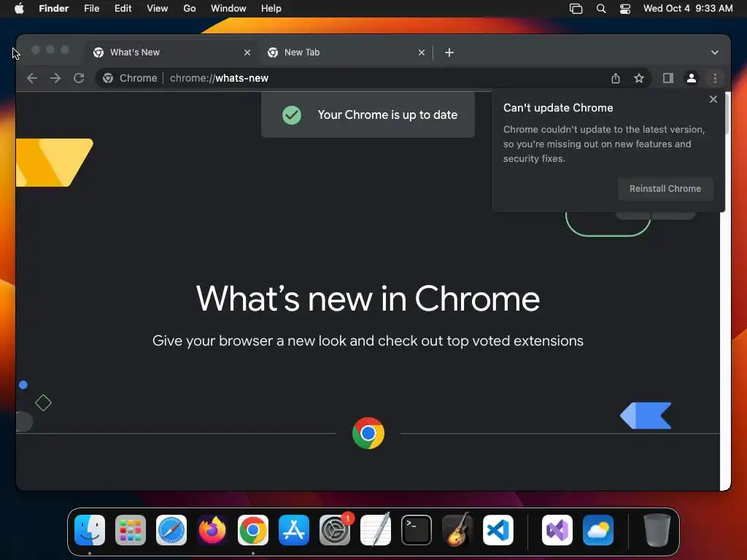This screenshot has height=560, width=747.
Task: Reload the What's New page
Action: coord(79,78)
